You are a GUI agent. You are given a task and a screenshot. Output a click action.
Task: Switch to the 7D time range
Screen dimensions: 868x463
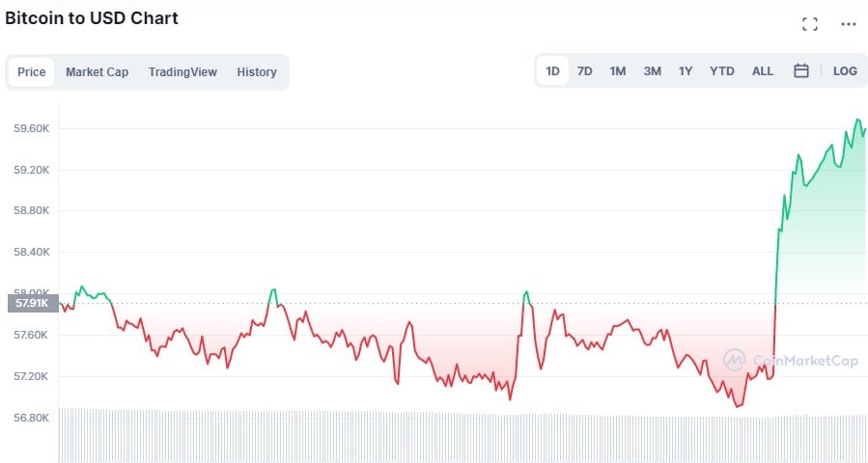[585, 71]
